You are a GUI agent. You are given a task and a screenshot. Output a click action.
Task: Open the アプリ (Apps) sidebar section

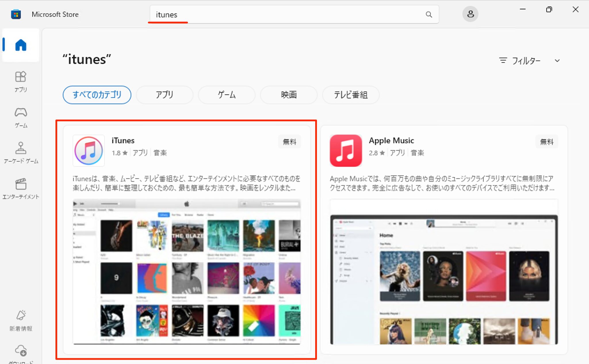click(x=20, y=81)
